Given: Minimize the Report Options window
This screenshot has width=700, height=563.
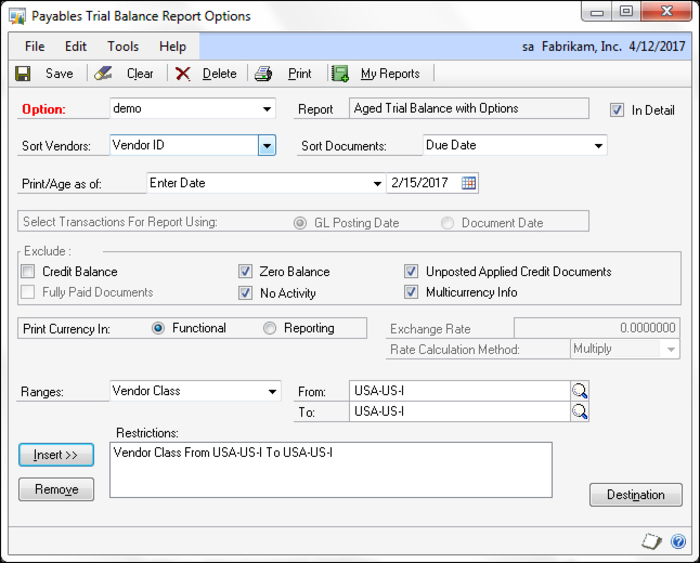Looking at the screenshot, I should (597, 12).
